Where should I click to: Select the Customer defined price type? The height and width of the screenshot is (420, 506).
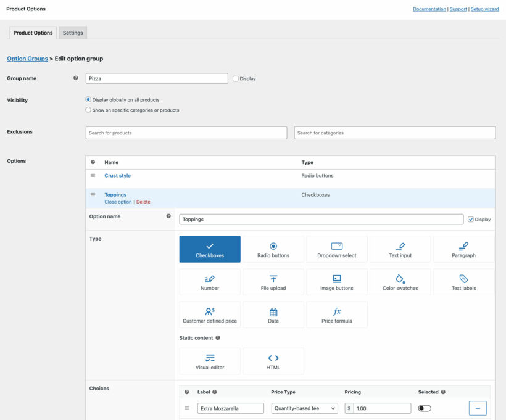click(209, 315)
